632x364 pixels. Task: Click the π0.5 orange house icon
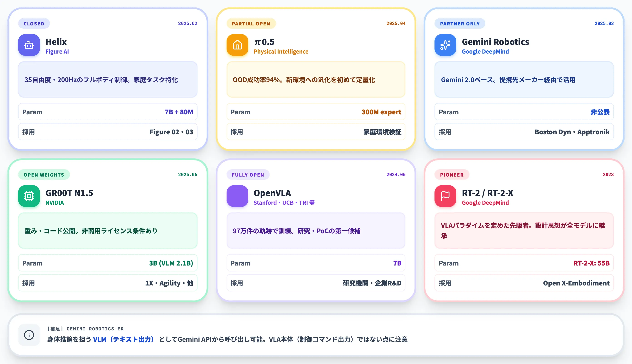[x=237, y=45]
